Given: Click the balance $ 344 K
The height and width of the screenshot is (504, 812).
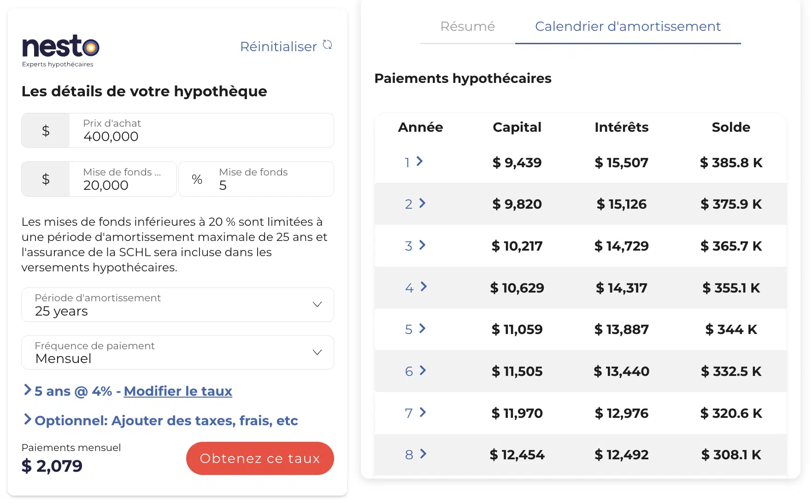Looking at the screenshot, I should pyautogui.click(x=731, y=329).
